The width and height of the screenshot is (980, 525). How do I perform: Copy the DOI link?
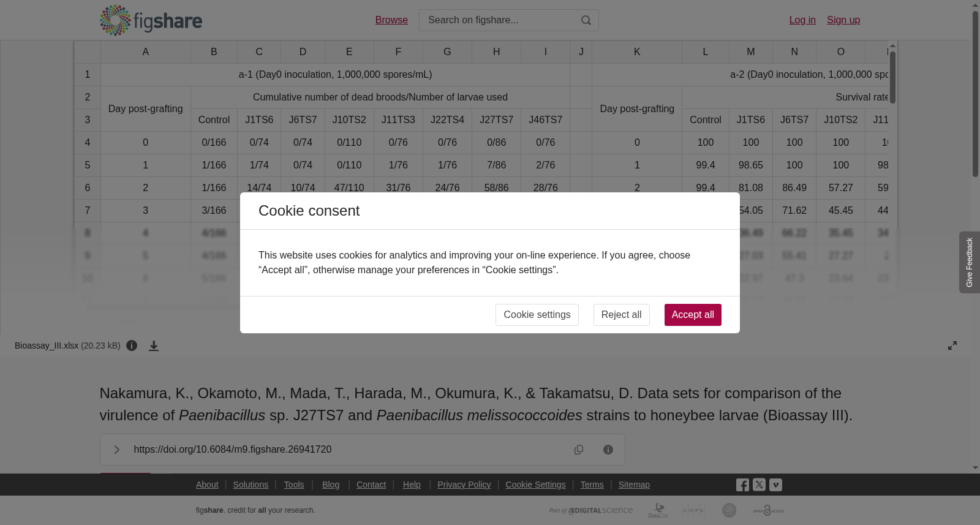579,450
